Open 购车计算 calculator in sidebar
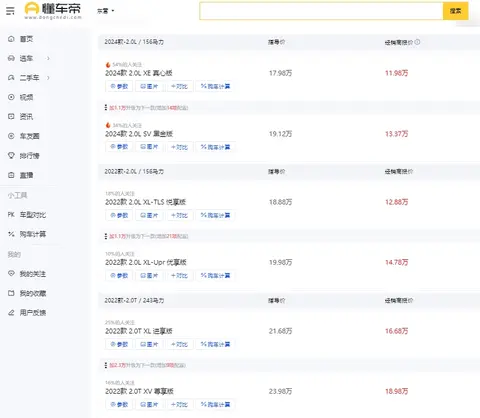 [27, 234]
